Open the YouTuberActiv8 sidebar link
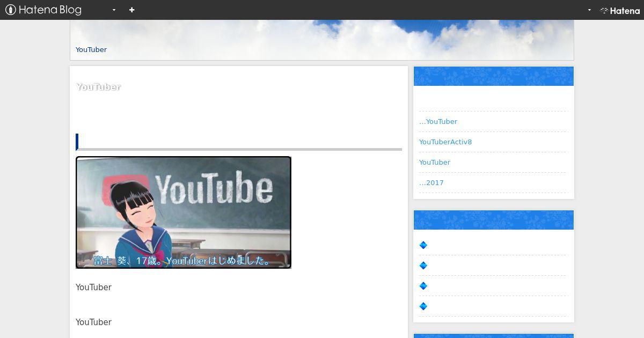Screen dimensions: 644x338 pyautogui.click(x=445, y=142)
